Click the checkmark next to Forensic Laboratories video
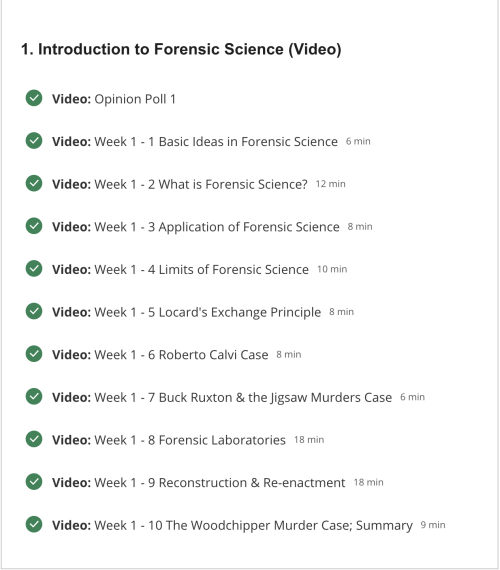This screenshot has height=570, width=500. (34, 439)
